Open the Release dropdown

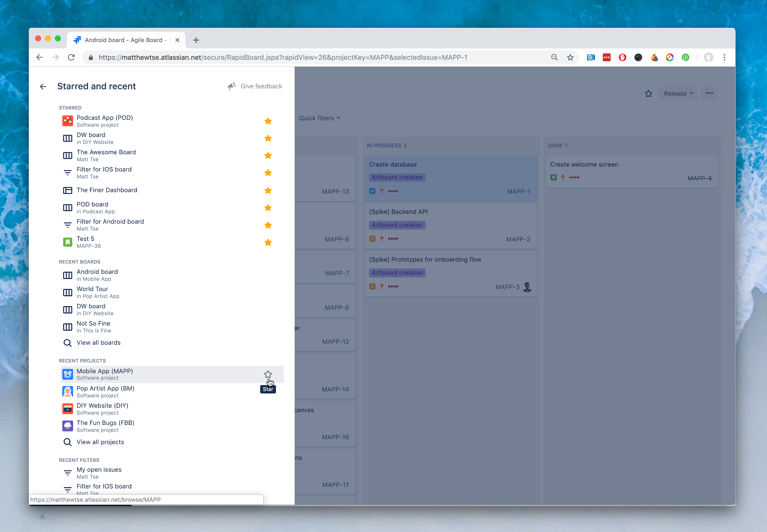pos(678,94)
